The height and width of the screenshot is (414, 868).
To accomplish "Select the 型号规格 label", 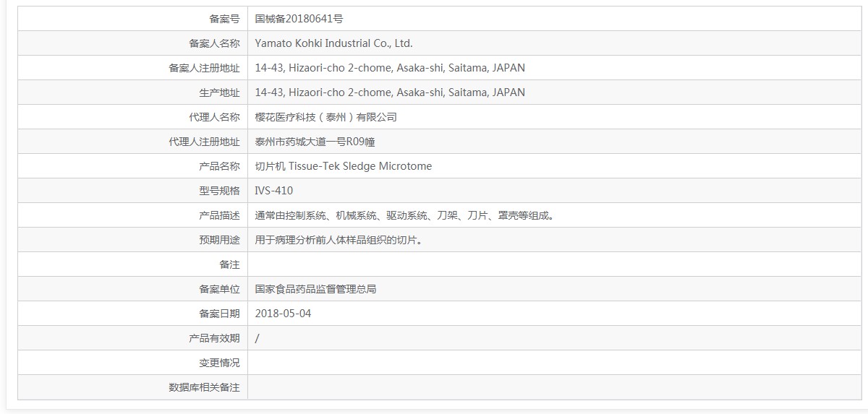I will pos(220,191).
